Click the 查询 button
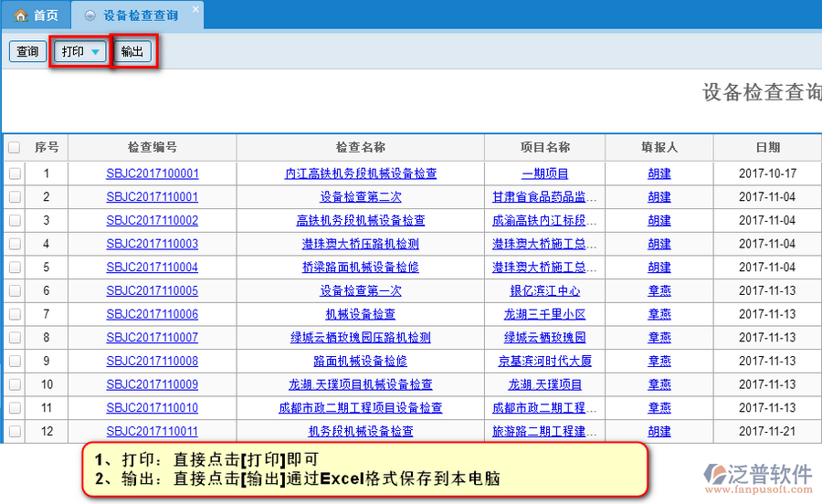 [27, 52]
